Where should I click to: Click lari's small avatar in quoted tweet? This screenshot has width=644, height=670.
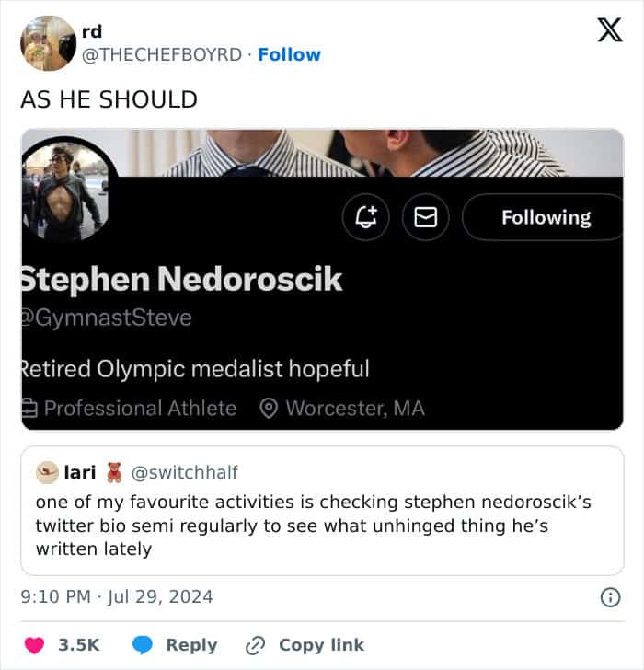pyautogui.click(x=47, y=472)
